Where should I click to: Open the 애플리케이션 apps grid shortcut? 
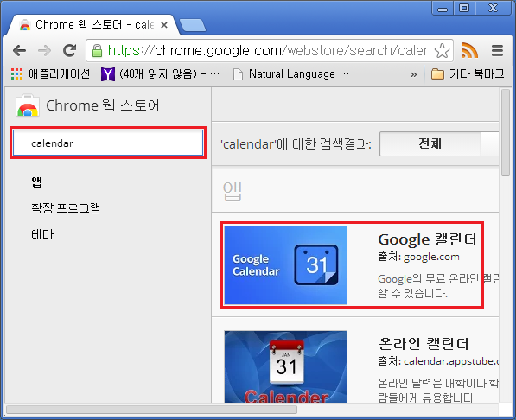[x=50, y=74]
